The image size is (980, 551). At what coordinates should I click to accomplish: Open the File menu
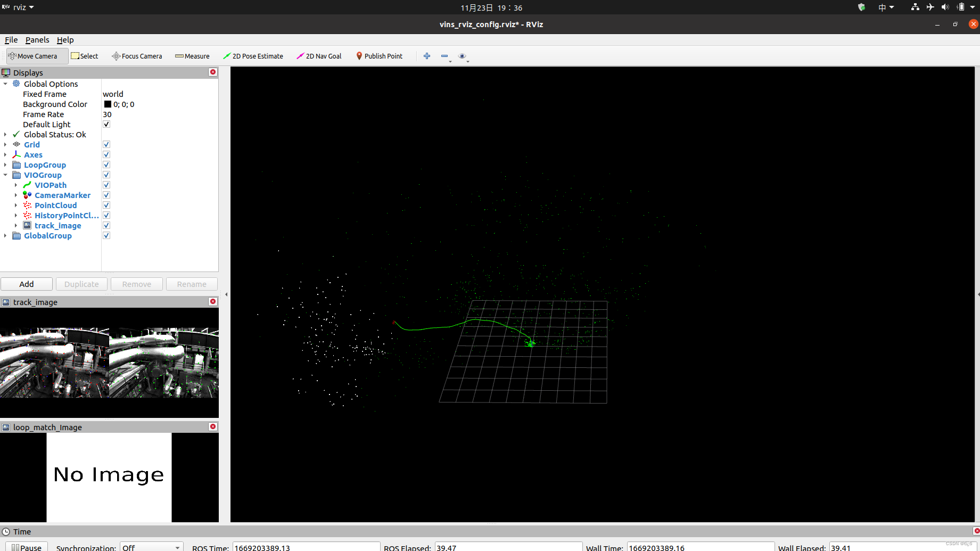pyautogui.click(x=11, y=40)
